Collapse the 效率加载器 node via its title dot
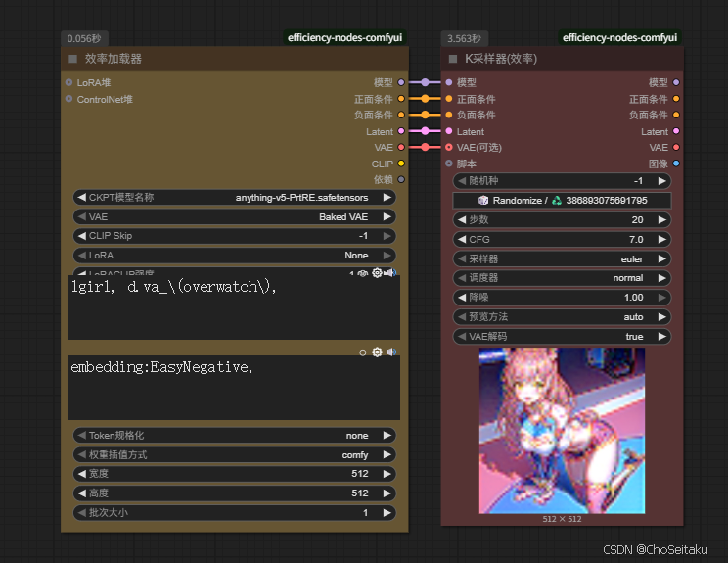Image resolution: width=728 pixels, height=563 pixels. 72,59
